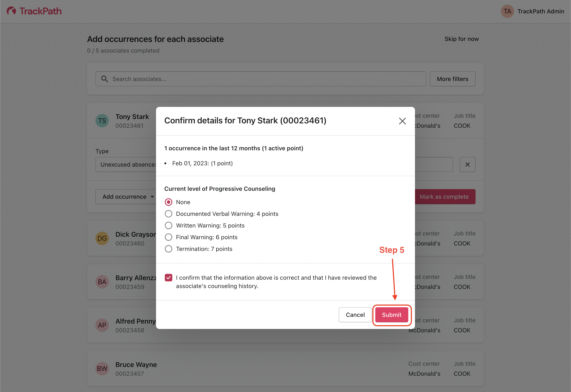
Task: Remove occurrence row with X icon
Action: [467, 164]
